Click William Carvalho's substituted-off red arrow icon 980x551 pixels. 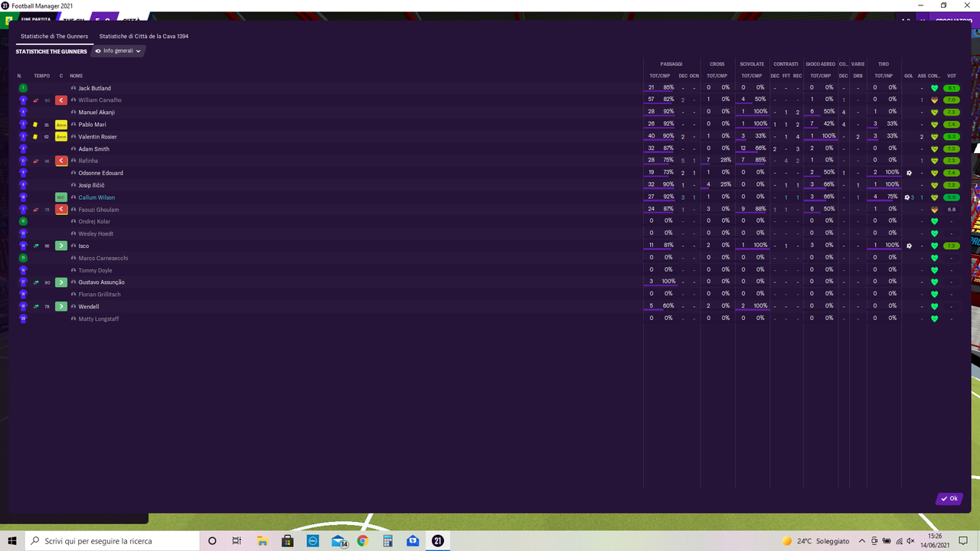[61, 100]
